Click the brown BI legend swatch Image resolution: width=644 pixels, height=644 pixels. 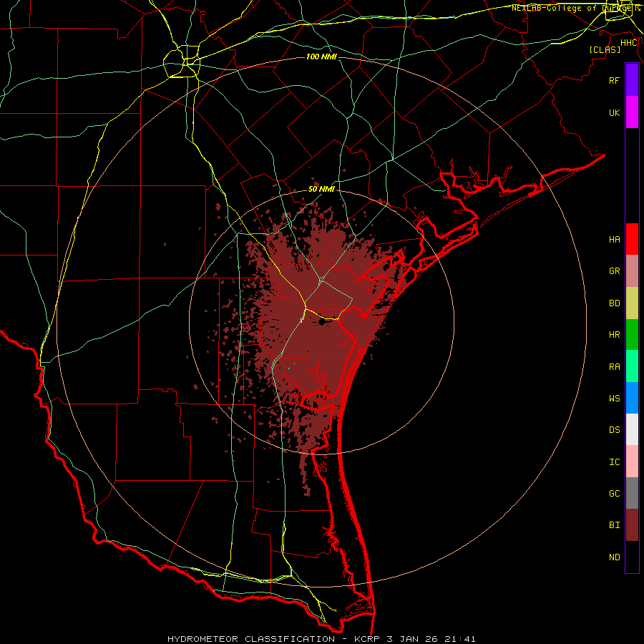pos(632,525)
